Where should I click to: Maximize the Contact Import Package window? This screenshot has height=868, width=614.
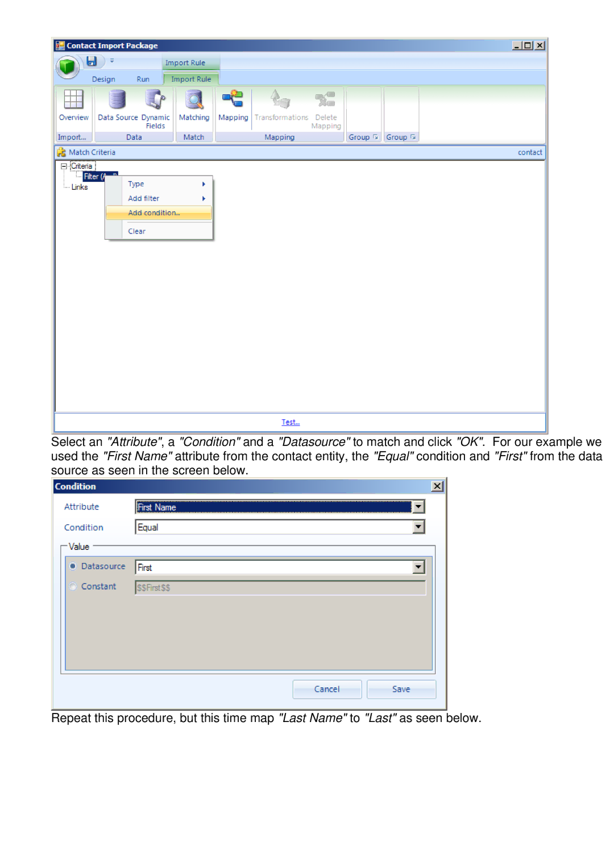click(x=528, y=45)
